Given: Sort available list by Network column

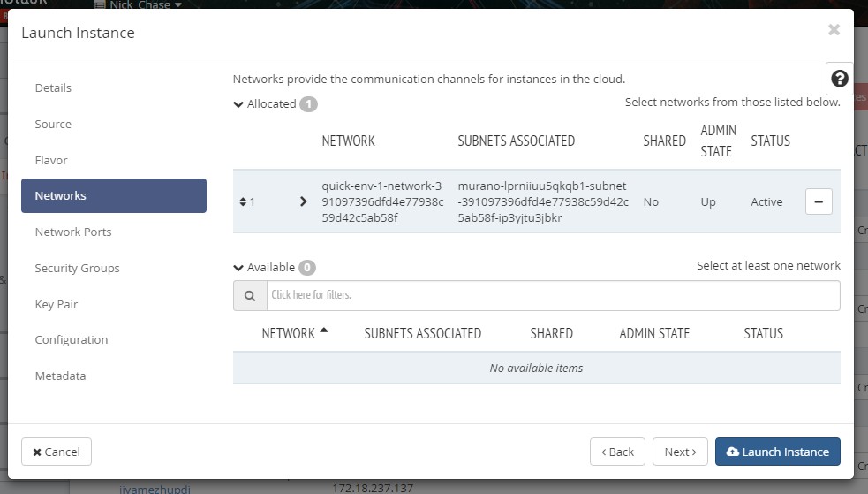Looking at the screenshot, I should (x=295, y=333).
